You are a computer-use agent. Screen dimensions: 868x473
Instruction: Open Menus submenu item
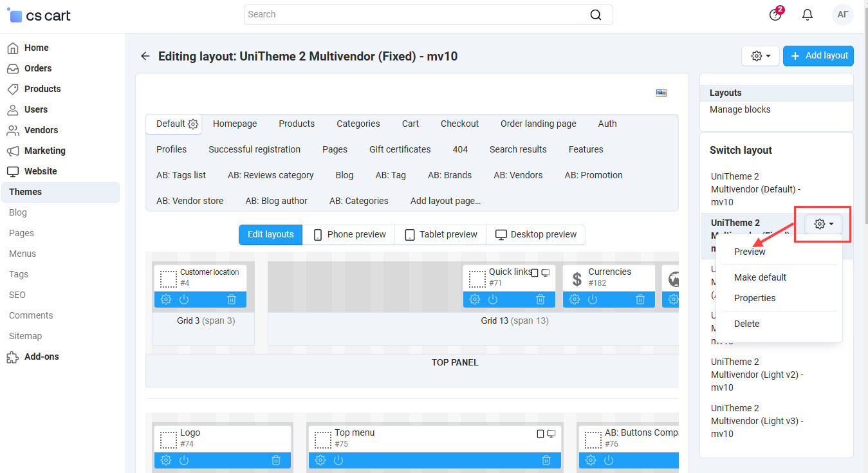[23, 254]
